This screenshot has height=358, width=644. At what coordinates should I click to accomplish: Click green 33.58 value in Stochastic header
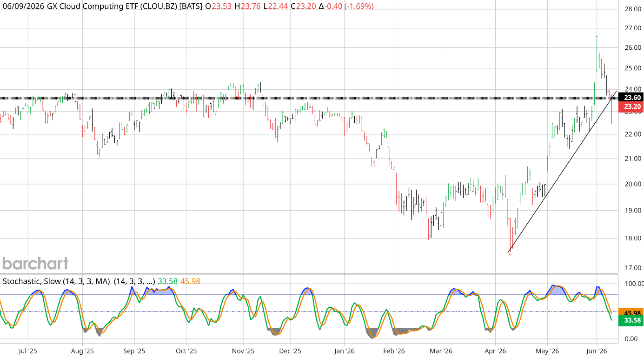[x=167, y=281]
